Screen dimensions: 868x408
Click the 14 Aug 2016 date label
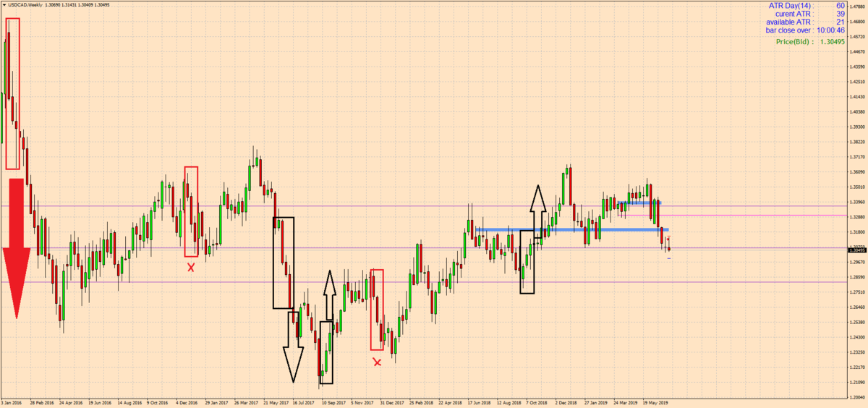click(x=129, y=402)
